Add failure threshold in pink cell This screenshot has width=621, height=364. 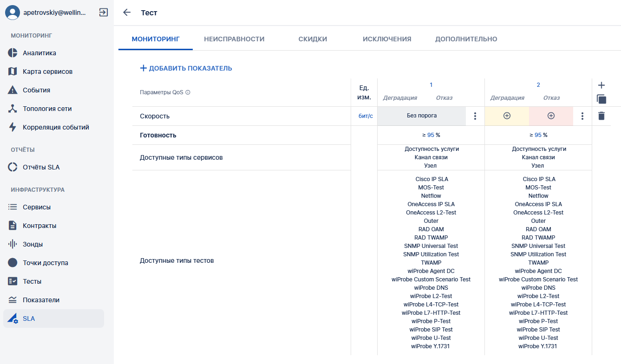tap(551, 116)
